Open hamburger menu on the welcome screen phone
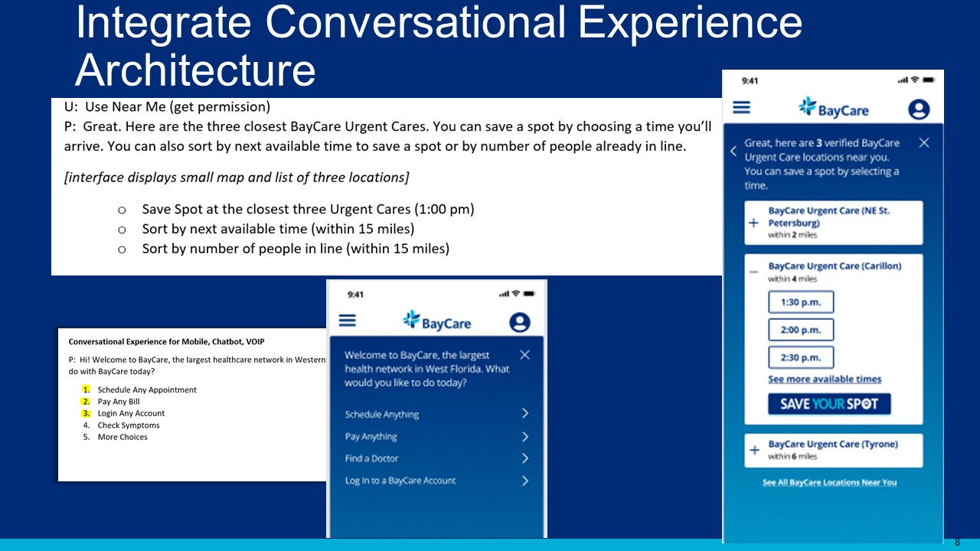980x551 pixels. pyautogui.click(x=348, y=320)
